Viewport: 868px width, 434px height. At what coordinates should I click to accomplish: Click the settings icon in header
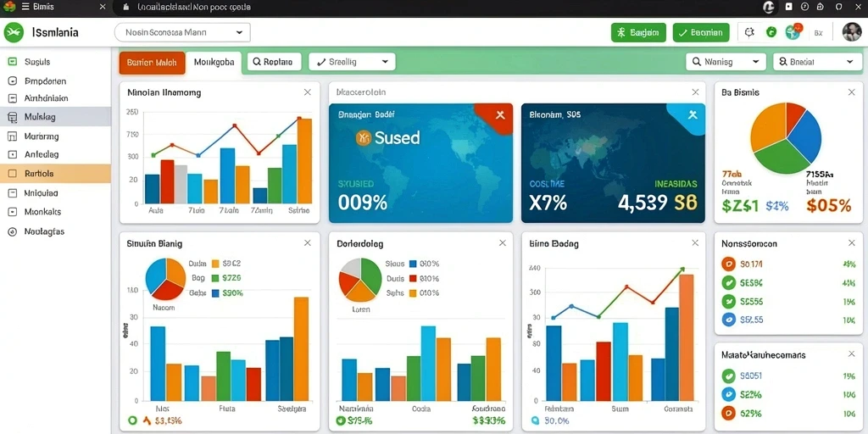pos(749,33)
